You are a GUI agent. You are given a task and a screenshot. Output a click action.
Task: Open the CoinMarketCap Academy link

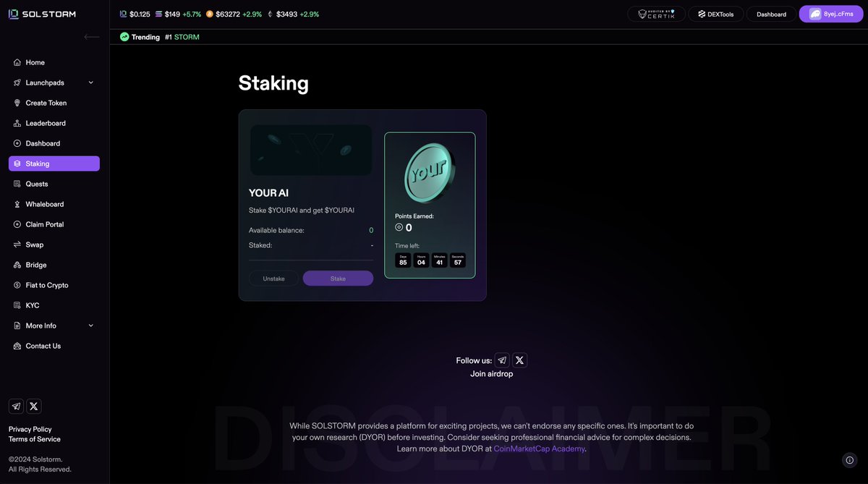(539, 449)
